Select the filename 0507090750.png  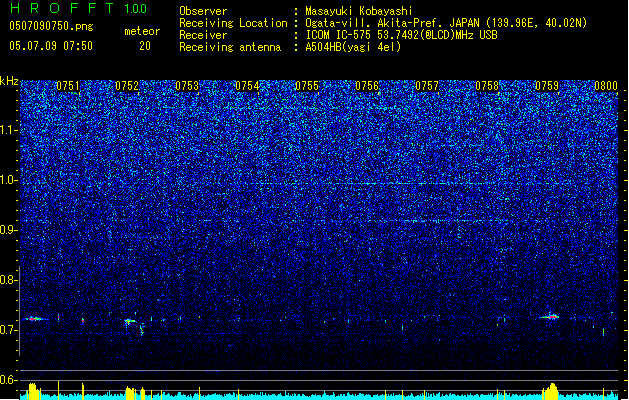click(51, 26)
